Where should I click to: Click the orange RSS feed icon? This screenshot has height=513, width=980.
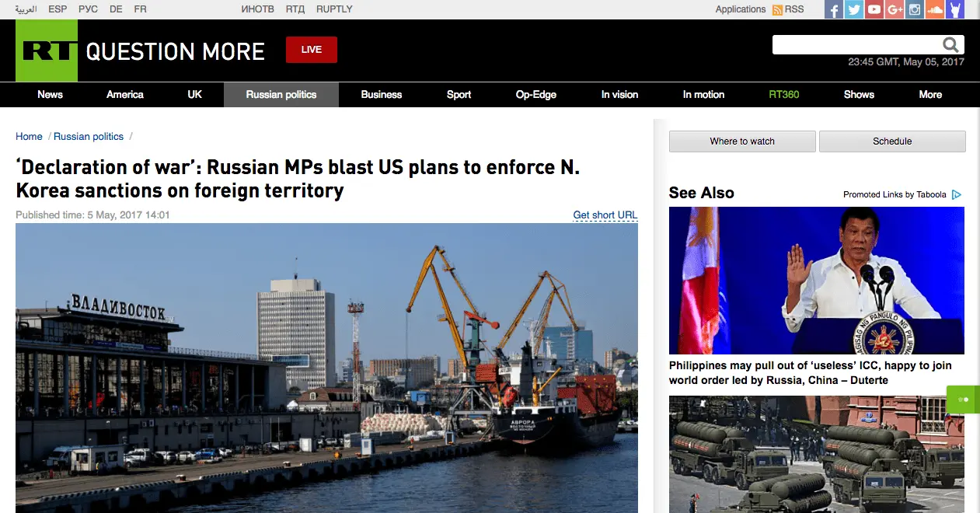(x=777, y=9)
